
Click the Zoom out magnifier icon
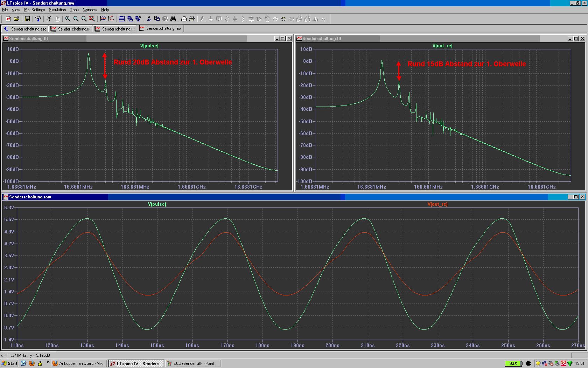coord(84,19)
